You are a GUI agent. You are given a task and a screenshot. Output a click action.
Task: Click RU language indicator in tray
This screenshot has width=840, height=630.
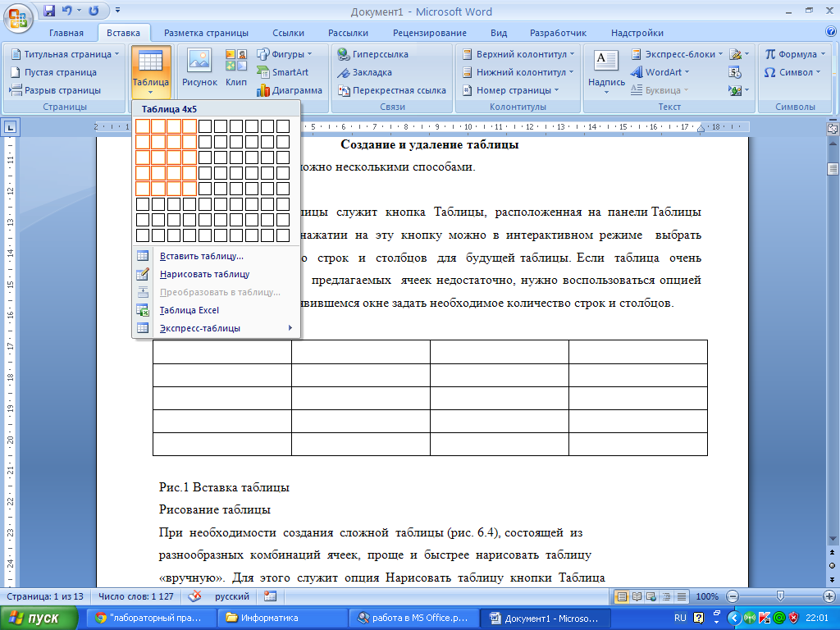tap(680, 618)
